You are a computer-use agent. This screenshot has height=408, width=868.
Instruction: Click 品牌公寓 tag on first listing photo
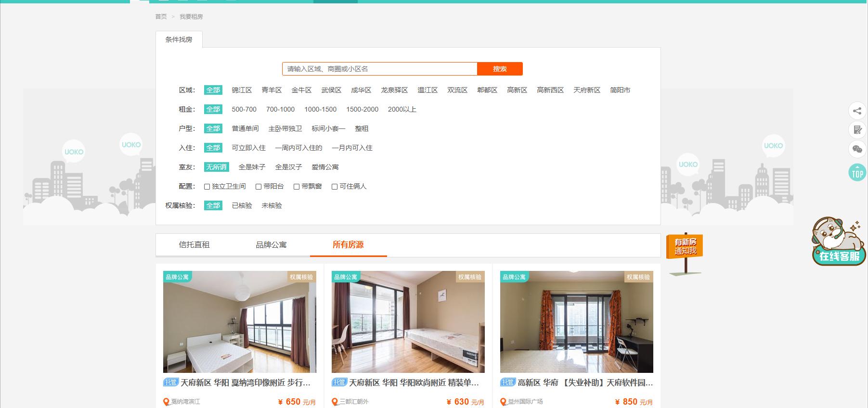tap(177, 277)
